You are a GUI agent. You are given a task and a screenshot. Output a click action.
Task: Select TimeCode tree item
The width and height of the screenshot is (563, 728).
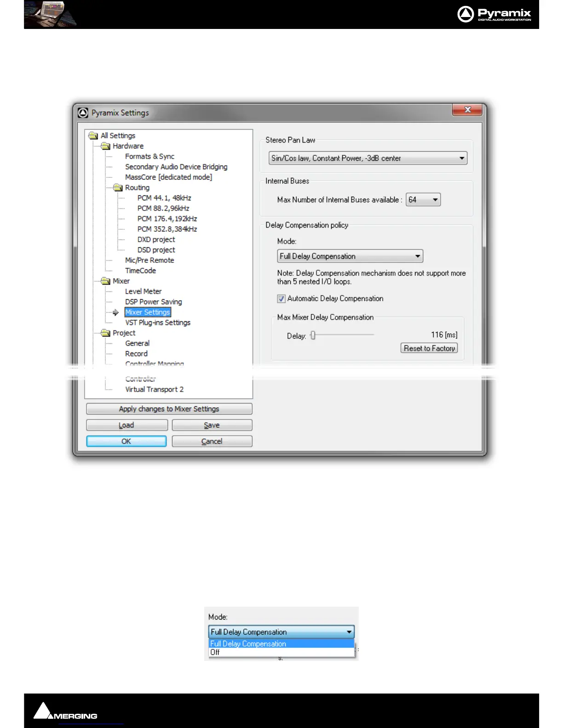tap(140, 271)
